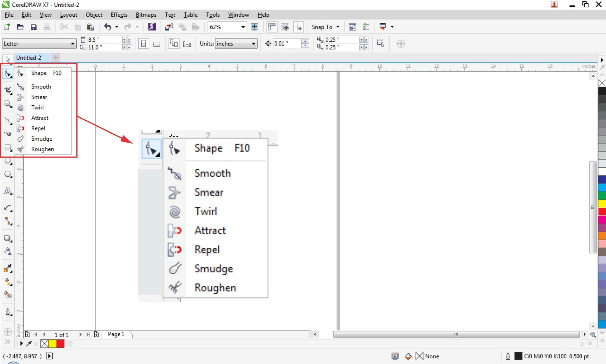Screen dimensions: 606x364
Task: Toggle Treat as filled button
Action: coord(380,43)
